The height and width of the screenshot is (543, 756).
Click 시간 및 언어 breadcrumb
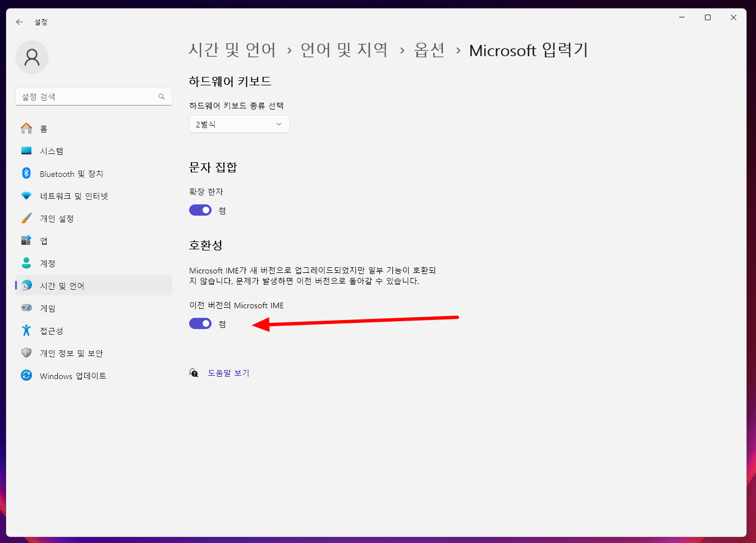pos(232,50)
